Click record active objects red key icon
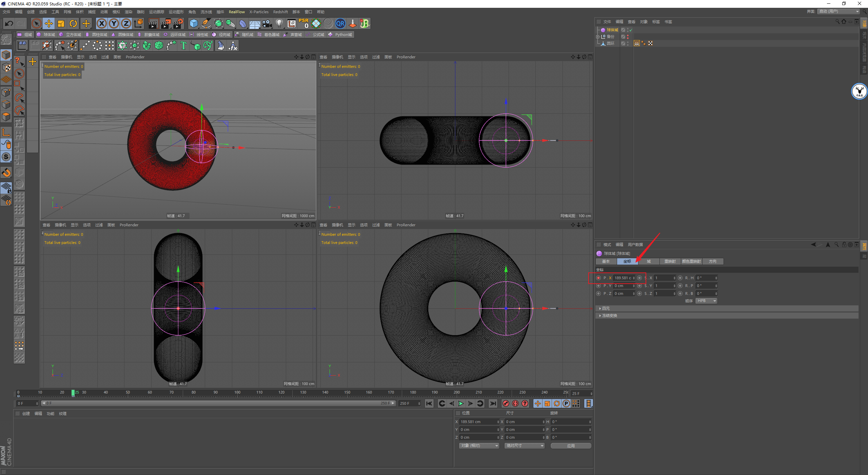868x475 pixels. (506, 403)
